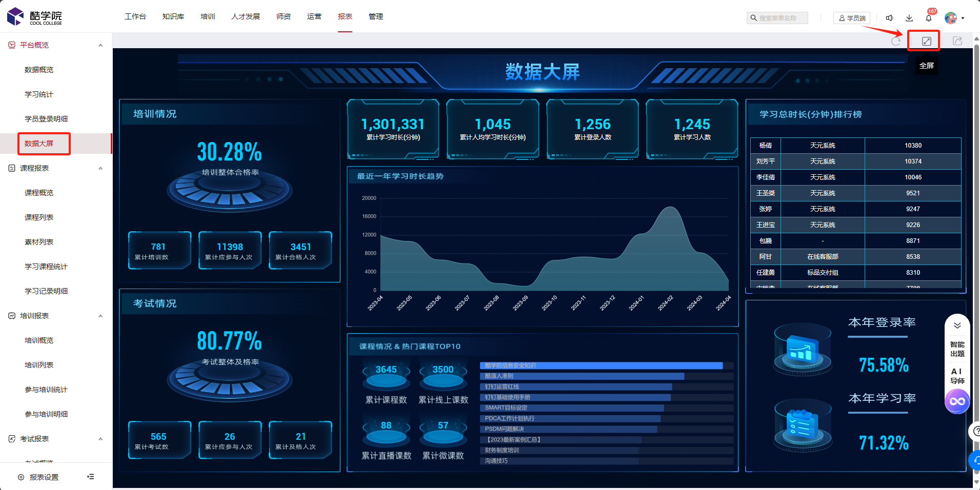This screenshot has width=980, height=490.
Task: Click the 781 累计培训数 box
Action: tap(159, 250)
